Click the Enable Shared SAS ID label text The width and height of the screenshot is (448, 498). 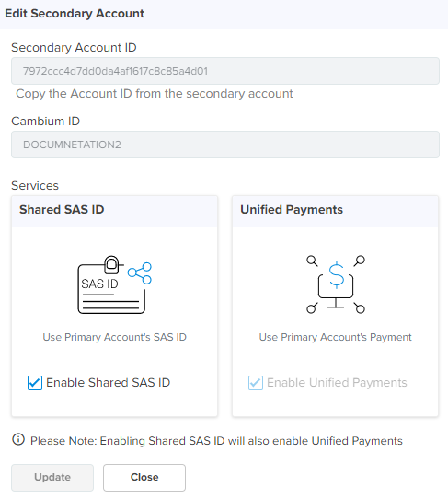tap(109, 383)
